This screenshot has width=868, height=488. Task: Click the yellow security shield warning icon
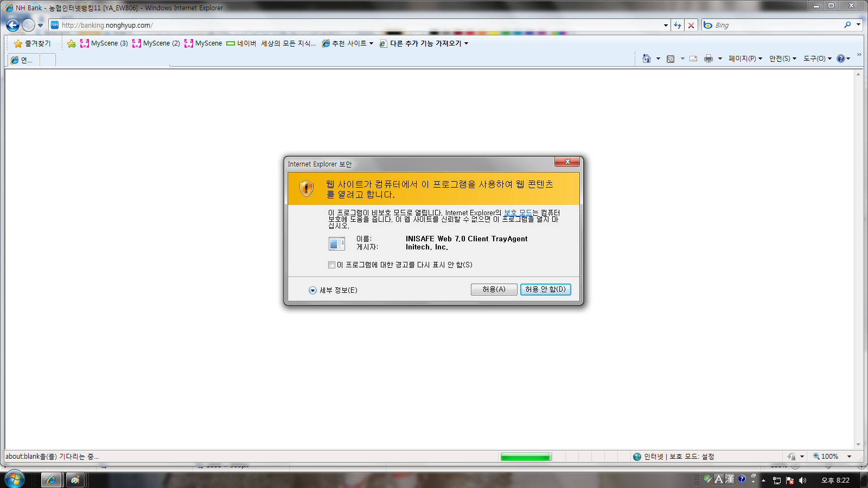[x=307, y=188]
